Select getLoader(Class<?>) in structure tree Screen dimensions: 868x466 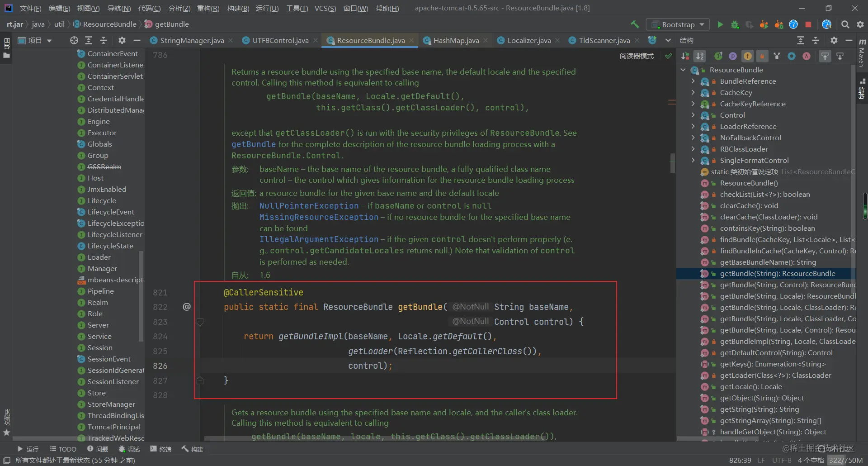tap(775, 375)
